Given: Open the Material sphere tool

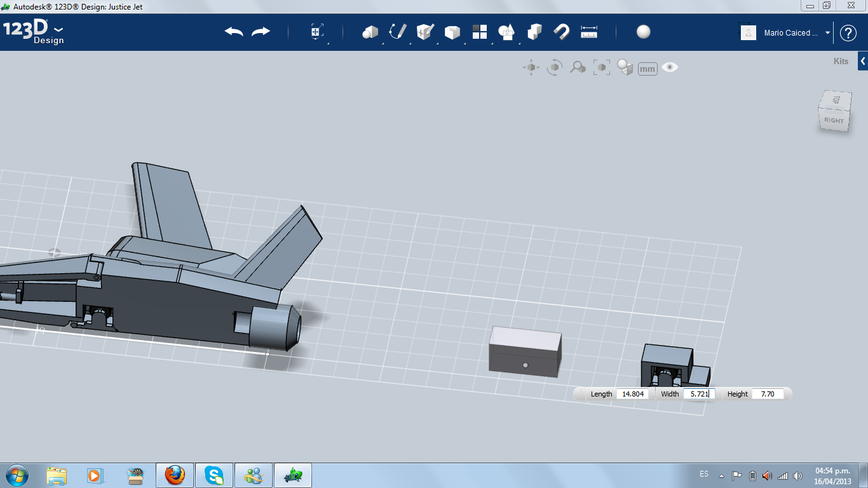Looking at the screenshot, I should click(644, 32).
